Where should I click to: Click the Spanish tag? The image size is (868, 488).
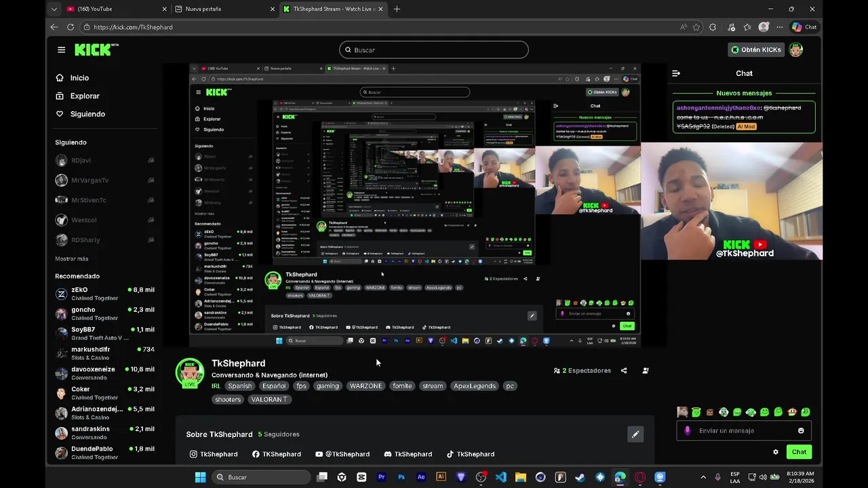239,386
